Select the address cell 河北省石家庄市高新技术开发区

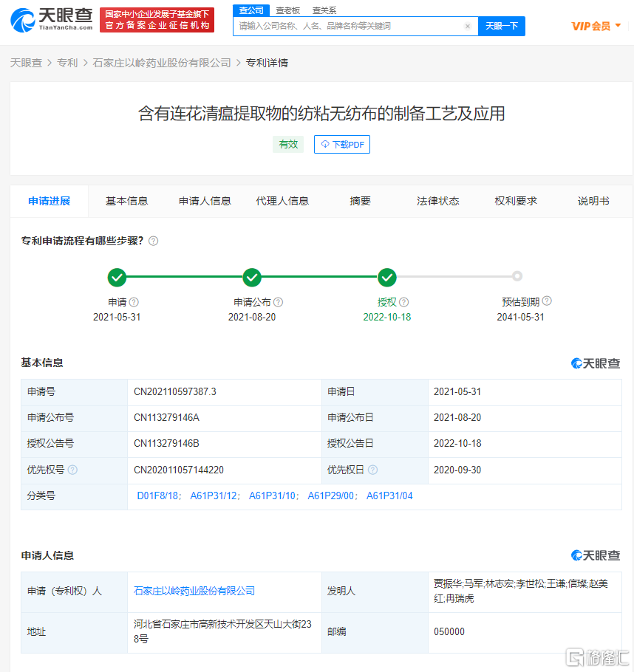pos(225,631)
